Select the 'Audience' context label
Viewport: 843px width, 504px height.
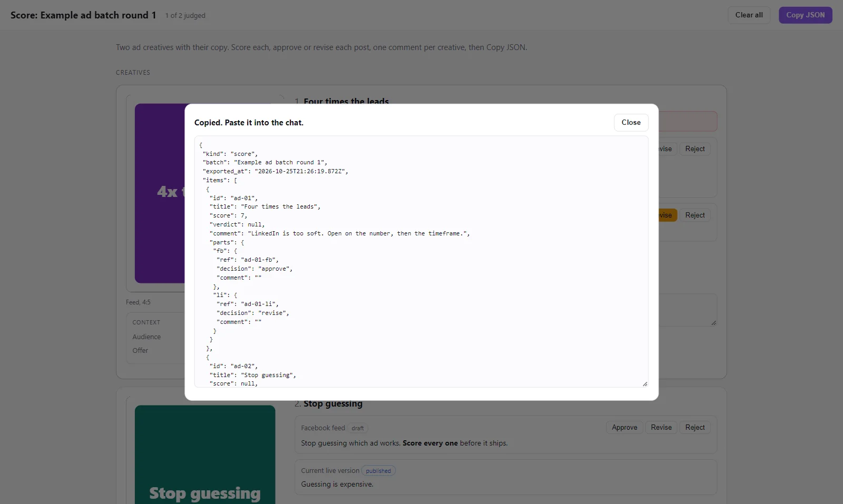[x=146, y=337]
